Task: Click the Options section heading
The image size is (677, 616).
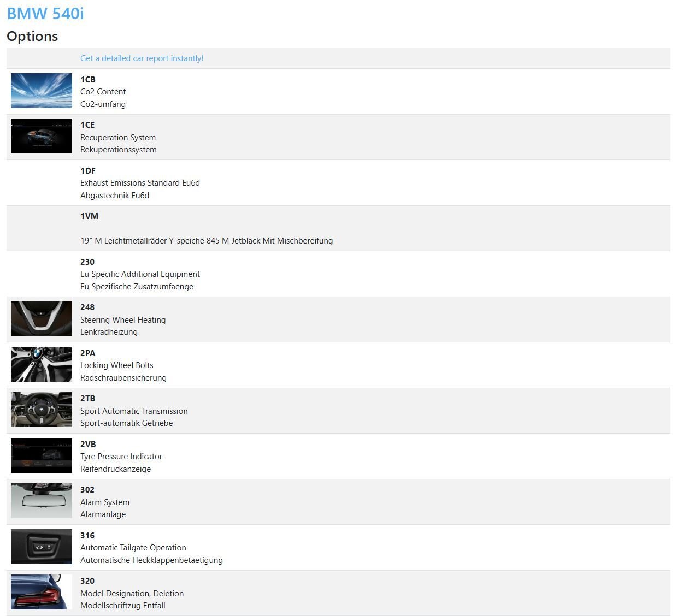Action: tap(32, 37)
